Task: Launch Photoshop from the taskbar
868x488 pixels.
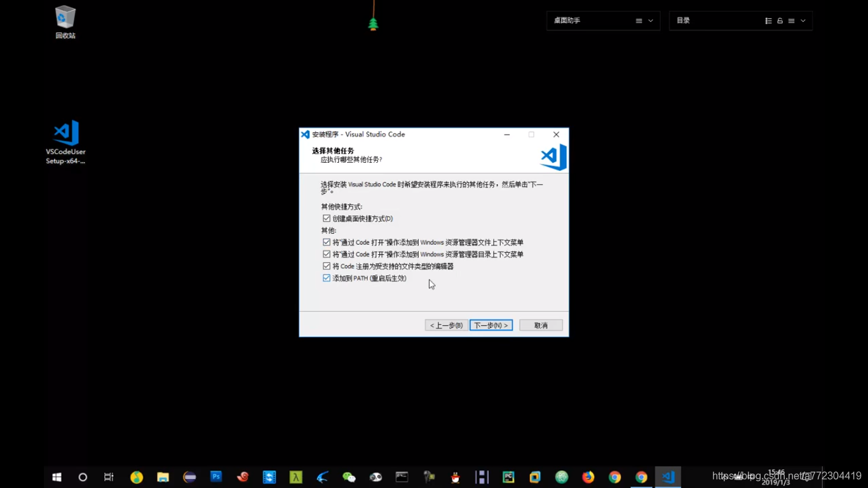Action: click(216, 477)
